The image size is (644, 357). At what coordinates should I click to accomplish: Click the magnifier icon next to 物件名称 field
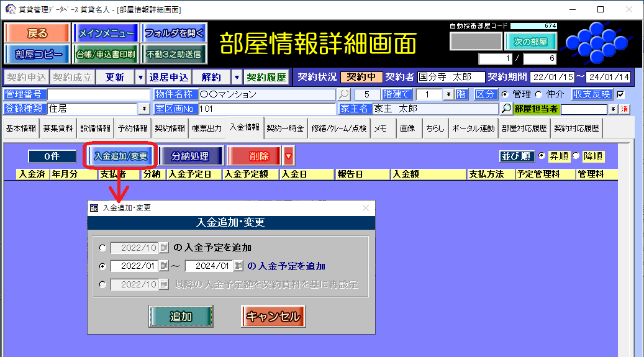tap(343, 95)
